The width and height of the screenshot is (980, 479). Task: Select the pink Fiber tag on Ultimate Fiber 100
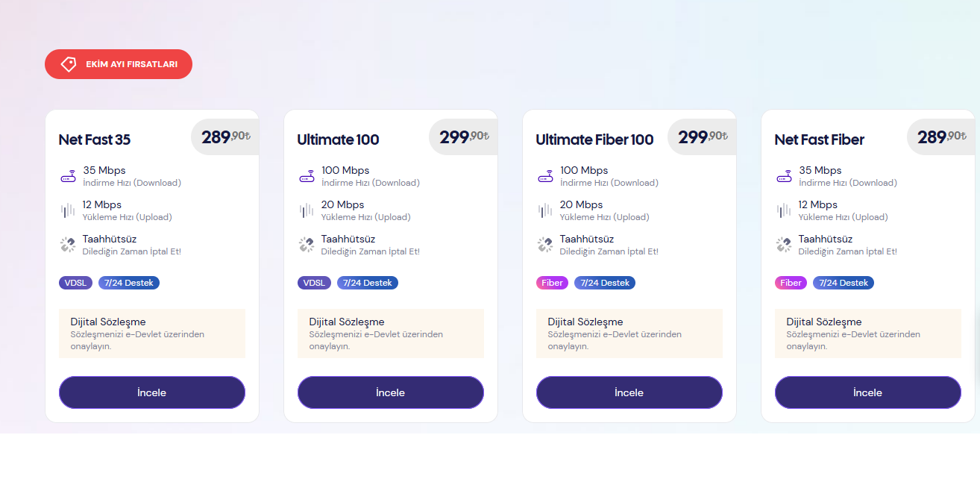pos(553,283)
